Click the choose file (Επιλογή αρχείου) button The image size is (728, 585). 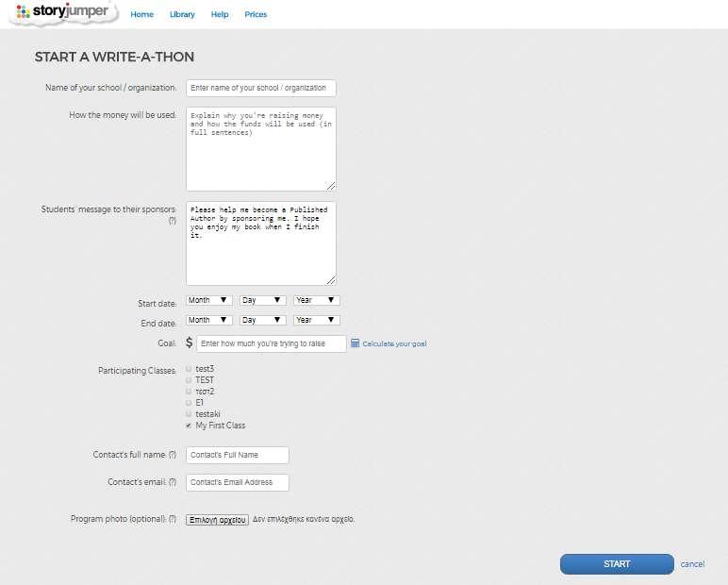pos(217,520)
